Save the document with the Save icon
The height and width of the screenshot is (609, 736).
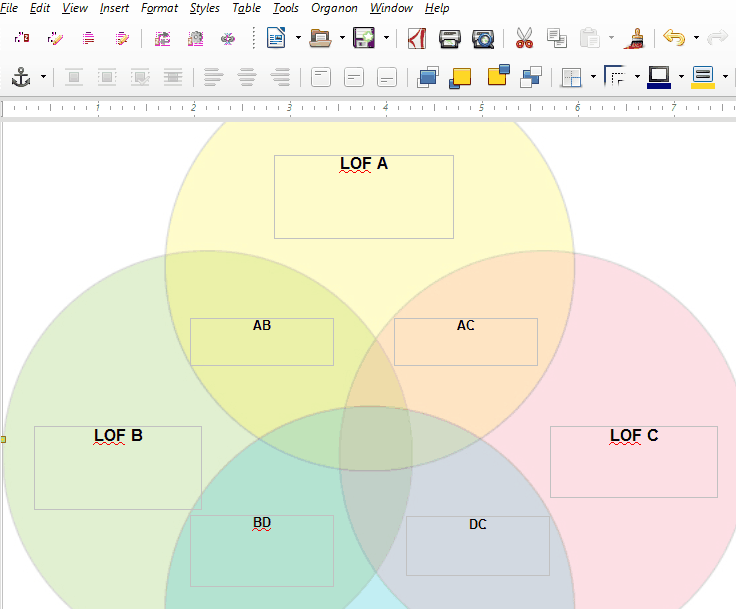point(364,38)
